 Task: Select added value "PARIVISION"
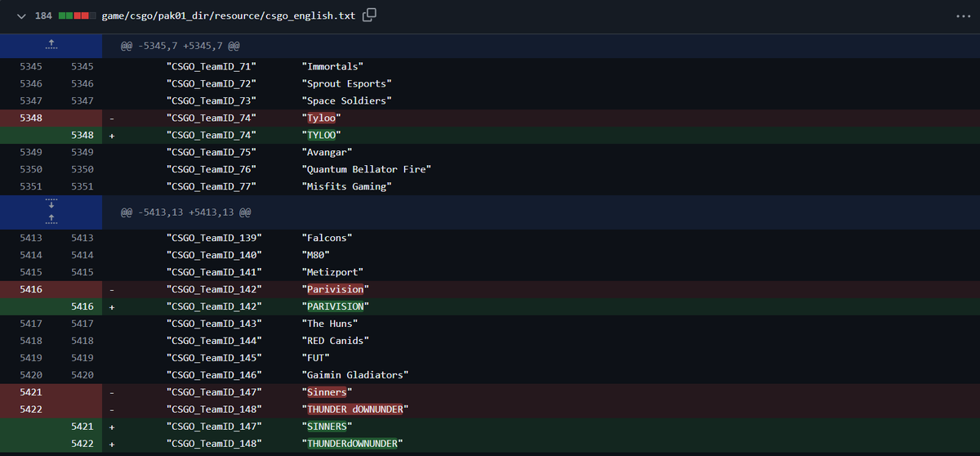point(336,306)
